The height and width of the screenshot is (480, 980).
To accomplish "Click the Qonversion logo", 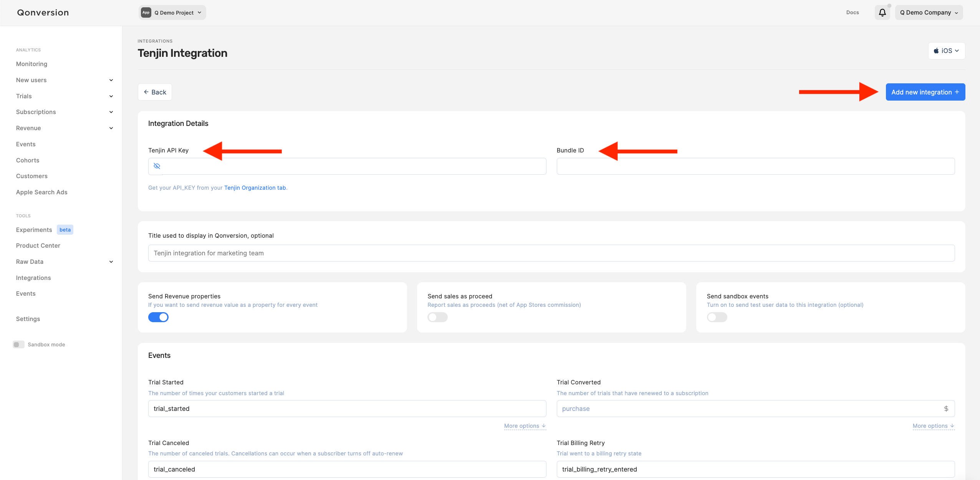I will 43,13.
